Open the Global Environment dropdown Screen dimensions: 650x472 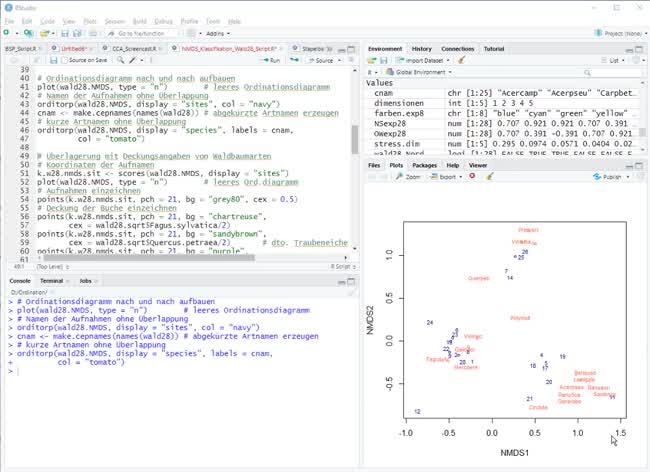[419, 72]
